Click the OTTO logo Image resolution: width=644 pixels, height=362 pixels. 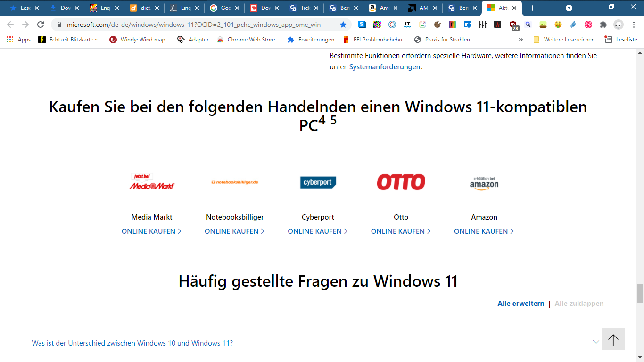(401, 182)
